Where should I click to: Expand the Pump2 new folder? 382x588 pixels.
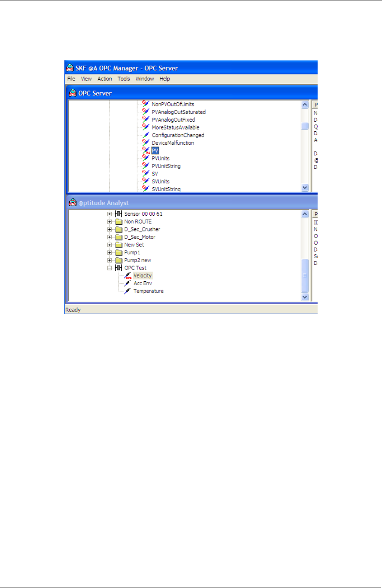[110, 260]
